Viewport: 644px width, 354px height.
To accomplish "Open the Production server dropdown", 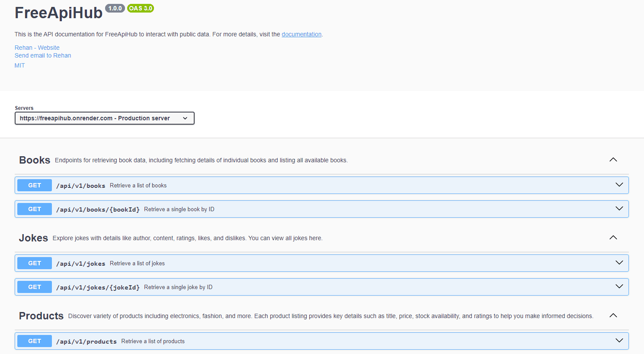I will pos(105,118).
